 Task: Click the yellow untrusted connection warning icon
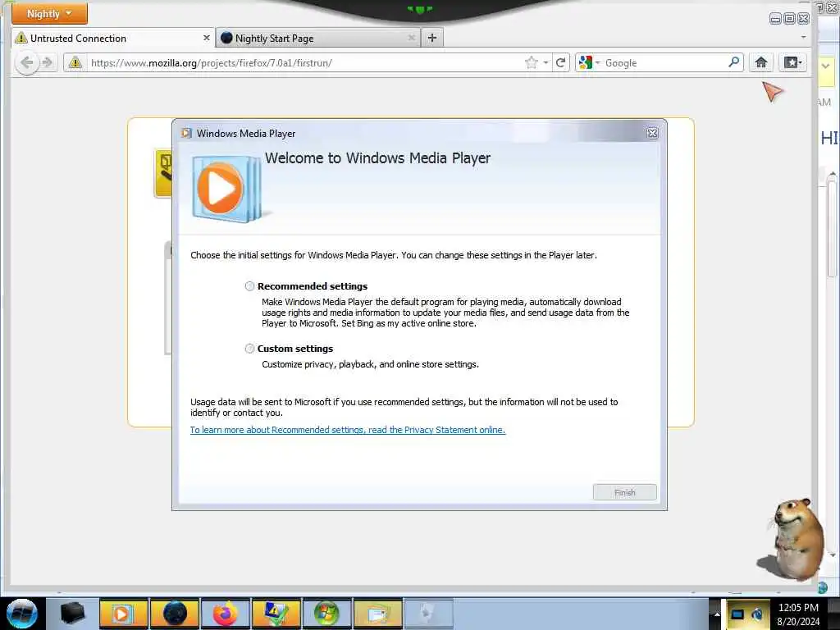(x=163, y=174)
